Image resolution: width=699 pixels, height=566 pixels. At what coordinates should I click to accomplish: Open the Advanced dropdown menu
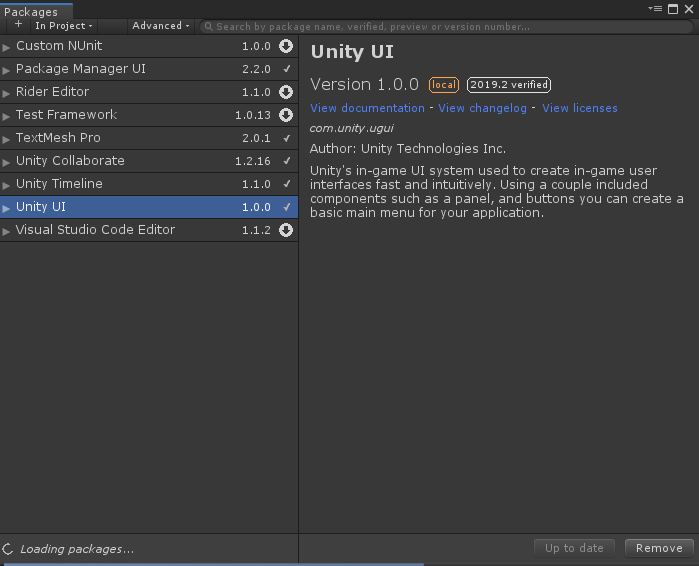[160, 26]
